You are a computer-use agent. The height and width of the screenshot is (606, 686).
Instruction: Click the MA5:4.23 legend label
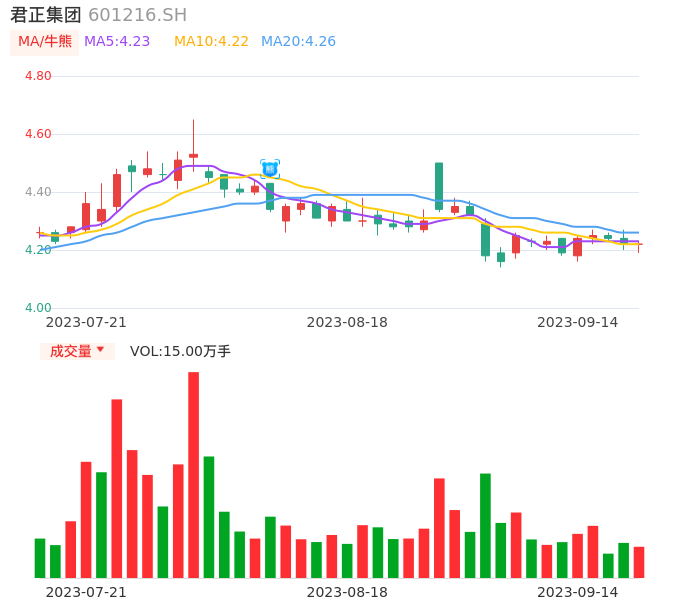pyautogui.click(x=117, y=42)
